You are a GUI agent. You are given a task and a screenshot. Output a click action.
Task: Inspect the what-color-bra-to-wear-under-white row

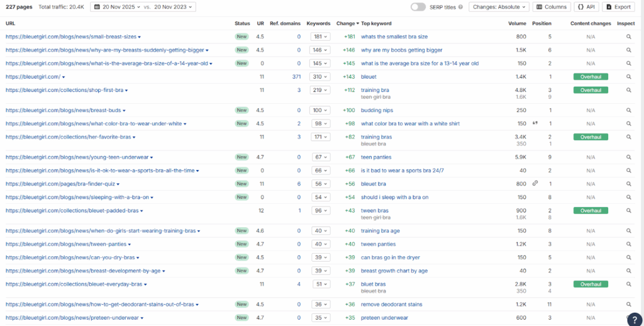[628, 124]
